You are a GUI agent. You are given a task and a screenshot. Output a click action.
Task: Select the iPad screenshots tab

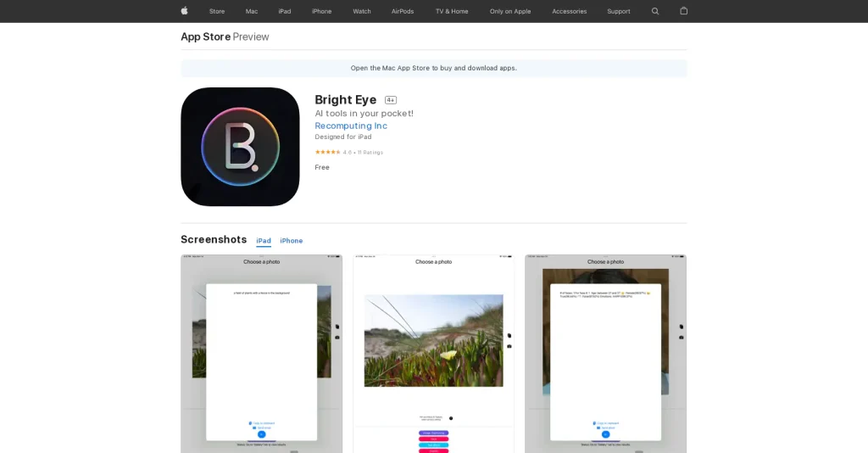[x=264, y=241]
